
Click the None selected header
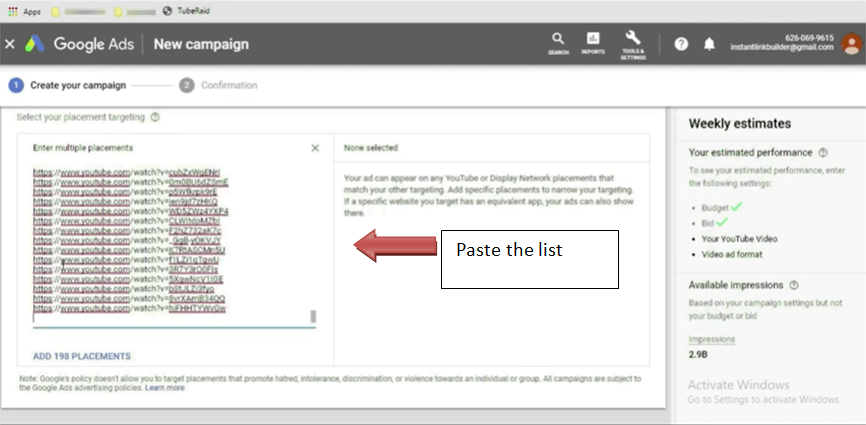371,148
